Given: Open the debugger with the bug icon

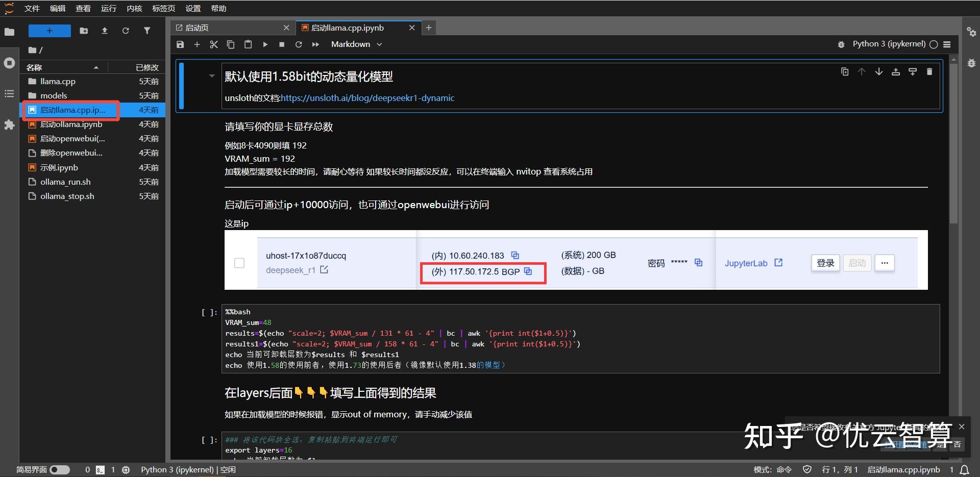Looking at the screenshot, I should tap(842, 44).
